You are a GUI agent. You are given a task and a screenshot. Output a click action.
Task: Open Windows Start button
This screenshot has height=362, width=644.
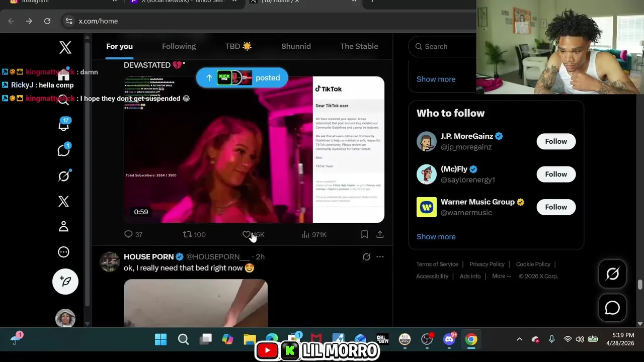[160, 340]
